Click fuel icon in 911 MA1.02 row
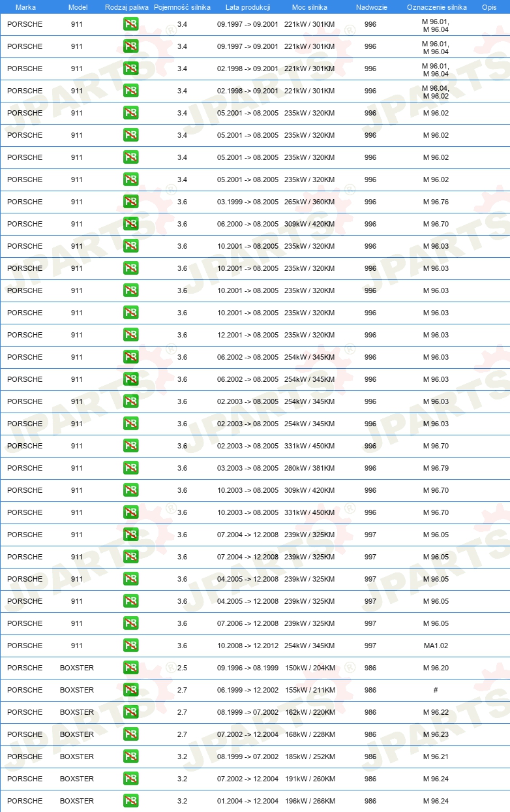 [x=130, y=646]
